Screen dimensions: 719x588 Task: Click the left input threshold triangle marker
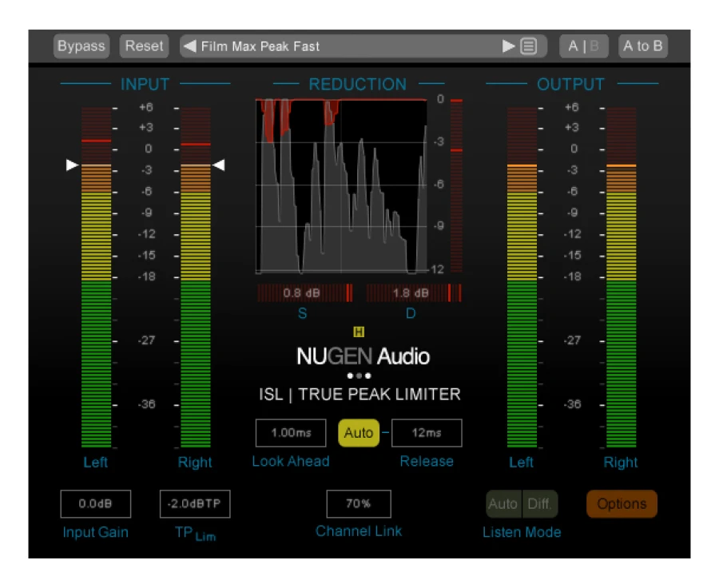[72, 165]
